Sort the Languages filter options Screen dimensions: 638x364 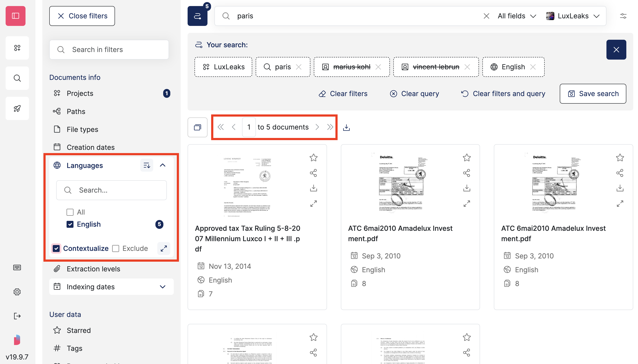tap(147, 165)
